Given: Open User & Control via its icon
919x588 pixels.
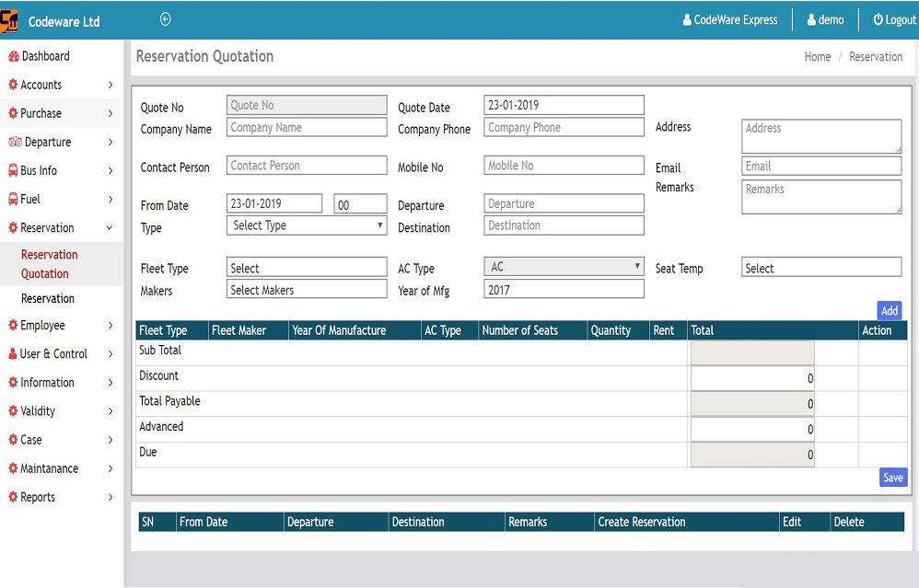Looking at the screenshot, I should point(13,353).
